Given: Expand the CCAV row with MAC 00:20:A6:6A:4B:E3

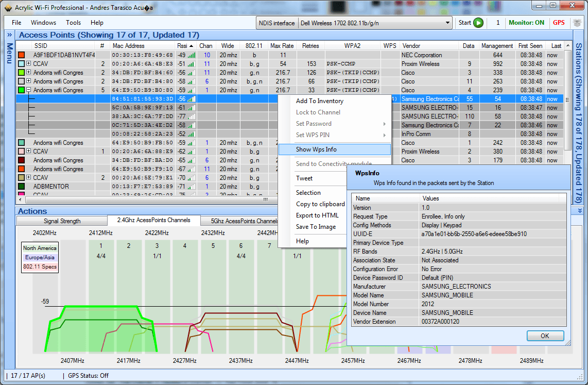Looking at the screenshot, I should [28, 64].
